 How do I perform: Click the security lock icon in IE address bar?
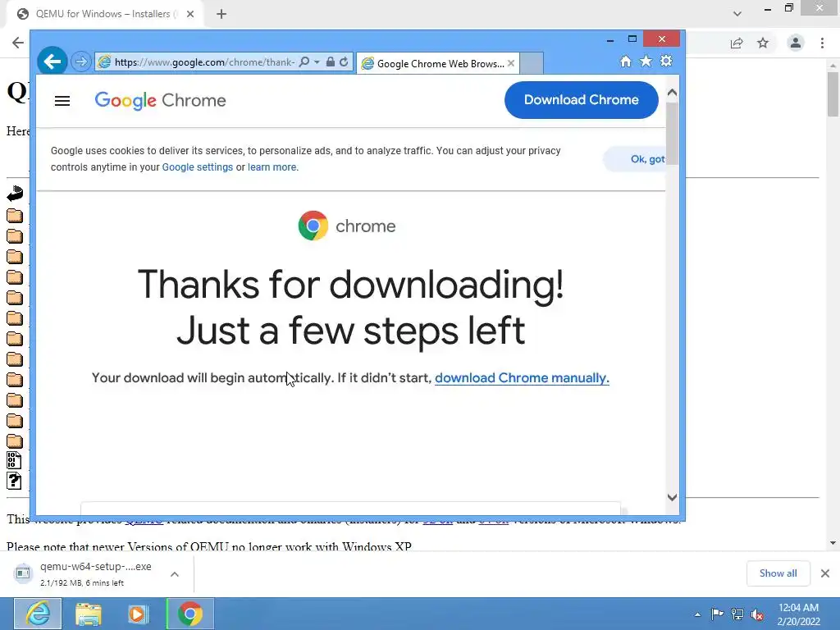tap(331, 62)
